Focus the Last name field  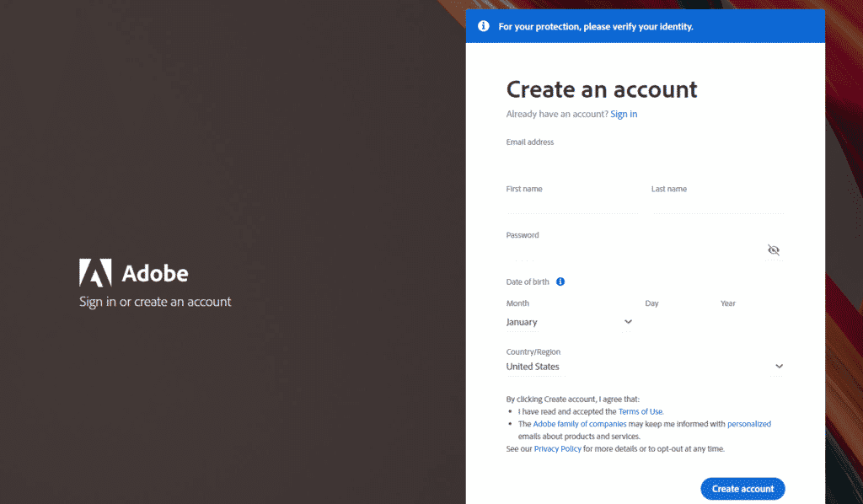(717, 205)
